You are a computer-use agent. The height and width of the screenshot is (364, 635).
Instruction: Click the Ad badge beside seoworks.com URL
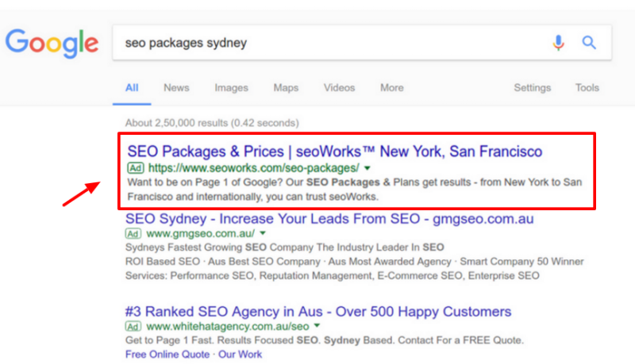135,168
